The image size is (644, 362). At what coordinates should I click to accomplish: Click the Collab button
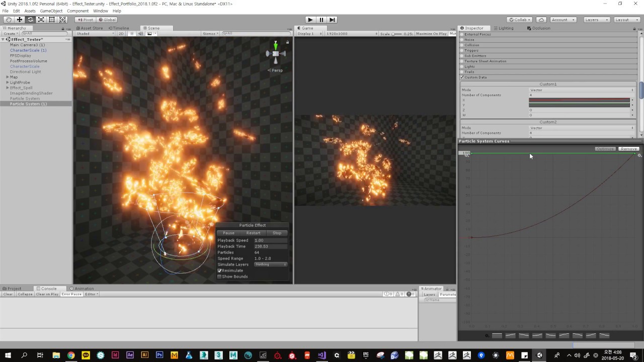tap(520, 20)
